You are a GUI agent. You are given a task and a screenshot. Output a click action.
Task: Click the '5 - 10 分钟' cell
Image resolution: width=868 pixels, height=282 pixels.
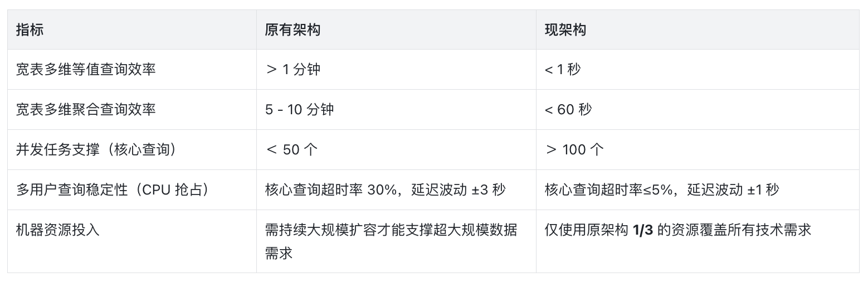pyautogui.click(x=299, y=110)
